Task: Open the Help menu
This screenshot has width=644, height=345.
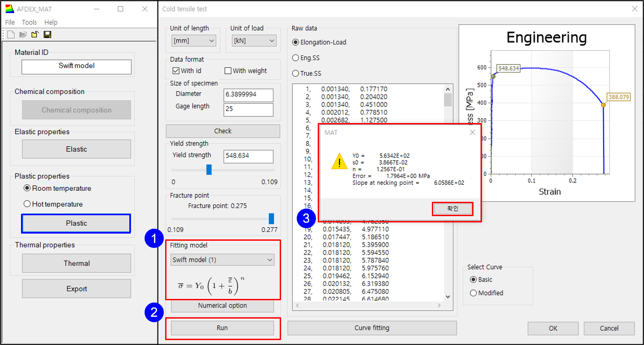Action: click(x=51, y=22)
